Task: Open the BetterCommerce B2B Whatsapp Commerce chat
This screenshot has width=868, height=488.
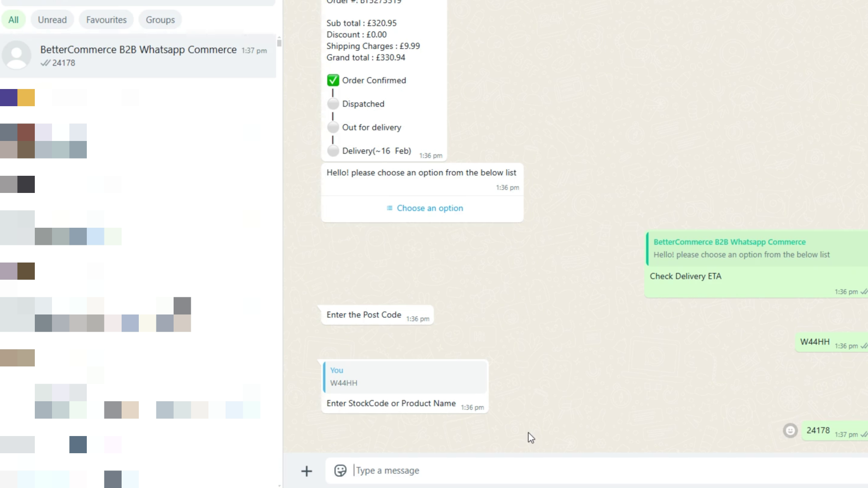Action: [138, 56]
